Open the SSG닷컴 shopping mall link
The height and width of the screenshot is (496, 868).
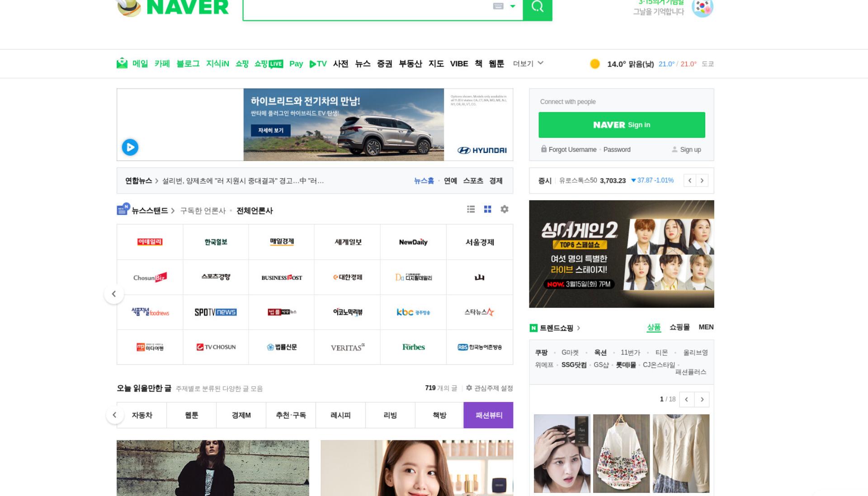[574, 365]
